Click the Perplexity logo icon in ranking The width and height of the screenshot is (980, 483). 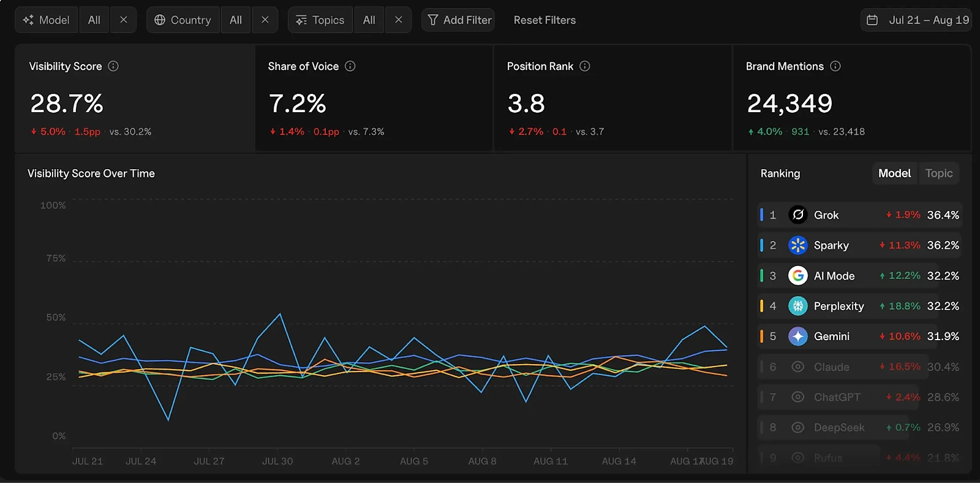click(x=797, y=306)
